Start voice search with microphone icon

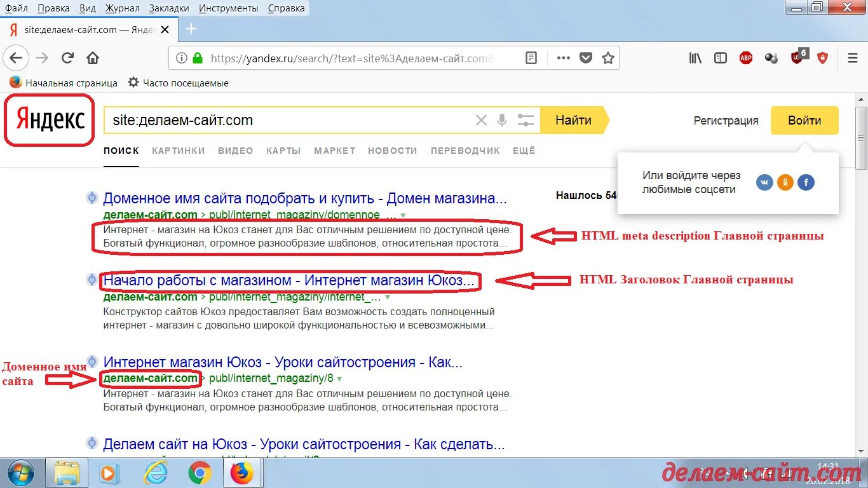502,120
